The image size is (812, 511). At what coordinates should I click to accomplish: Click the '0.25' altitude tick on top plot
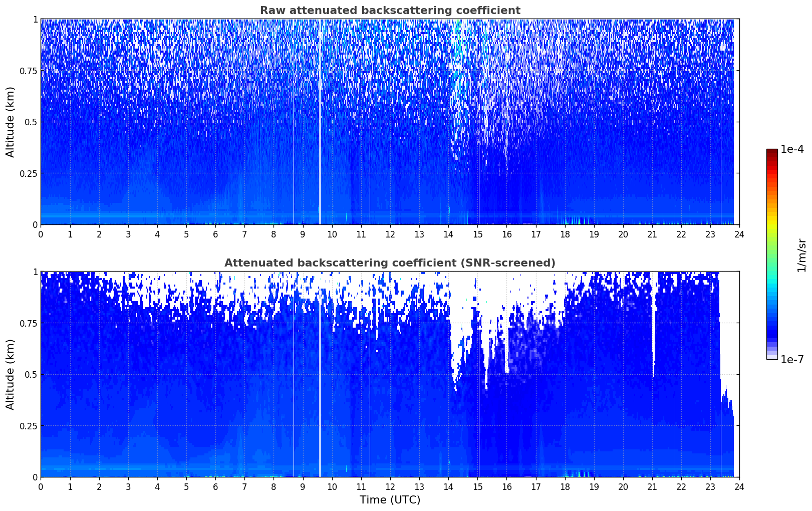tap(28, 173)
